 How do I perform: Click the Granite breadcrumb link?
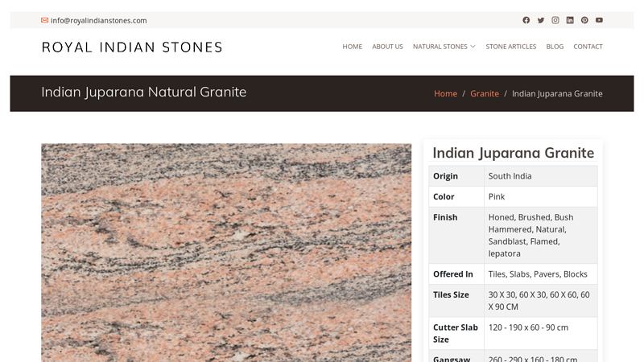click(485, 93)
